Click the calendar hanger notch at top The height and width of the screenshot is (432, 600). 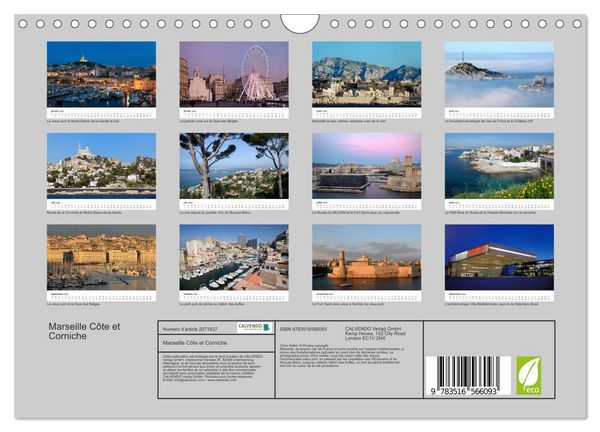click(x=300, y=23)
